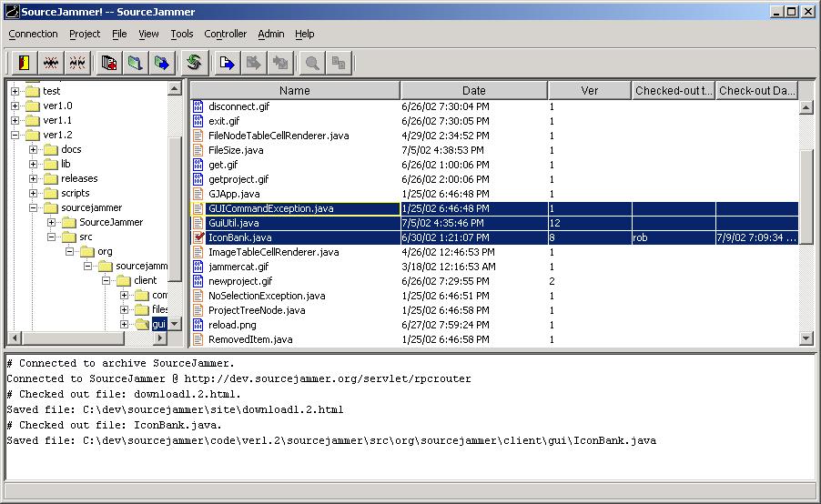
Task: Click the green refresh arrows toolbar icon
Action: pyautogui.click(x=193, y=63)
